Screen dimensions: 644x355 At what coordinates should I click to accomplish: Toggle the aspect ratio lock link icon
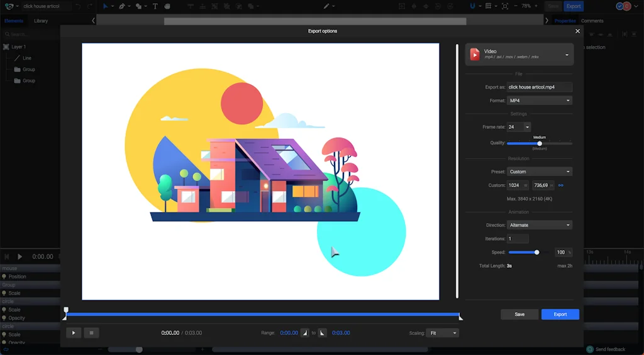[x=561, y=185]
